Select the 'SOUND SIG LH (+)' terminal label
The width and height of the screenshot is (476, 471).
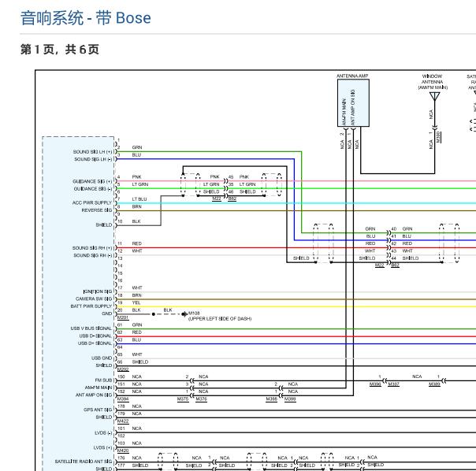coord(92,152)
